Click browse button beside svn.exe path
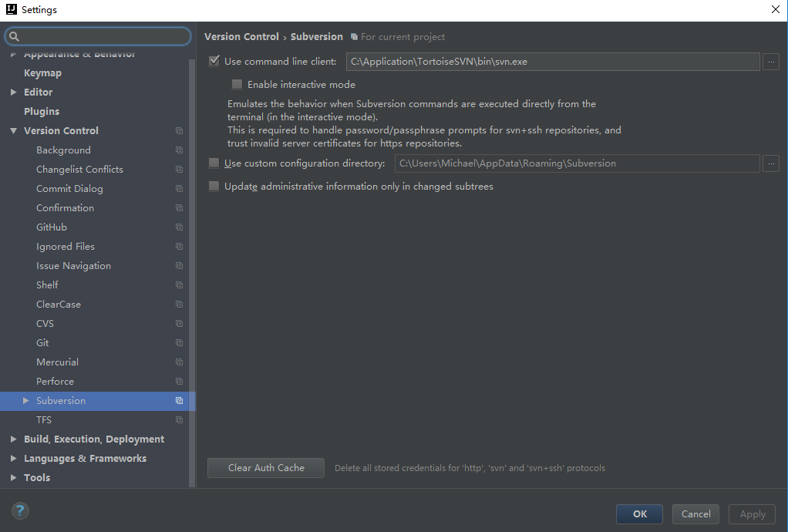788x532 pixels. pos(770,62)
